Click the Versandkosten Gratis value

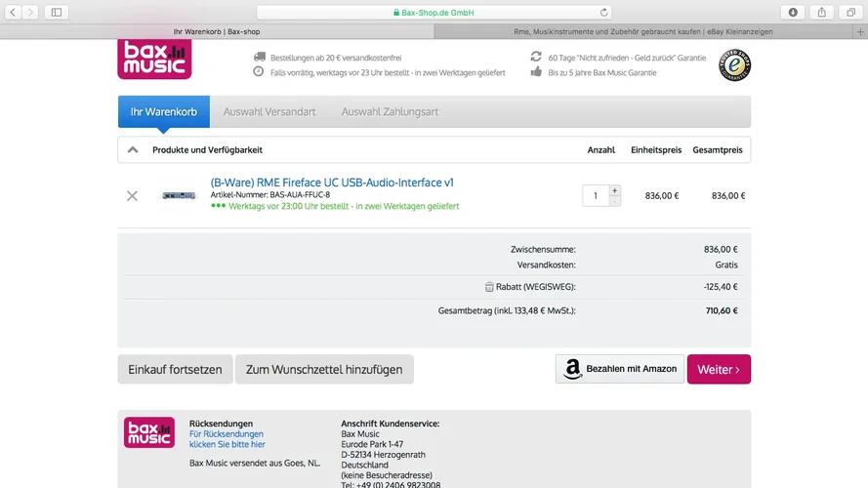click(726, 265)
